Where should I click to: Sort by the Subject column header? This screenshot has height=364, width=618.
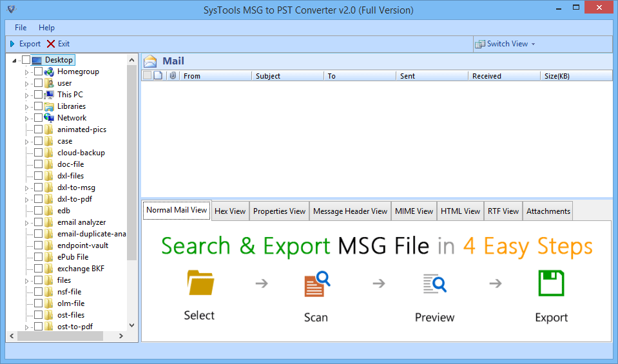287,76
